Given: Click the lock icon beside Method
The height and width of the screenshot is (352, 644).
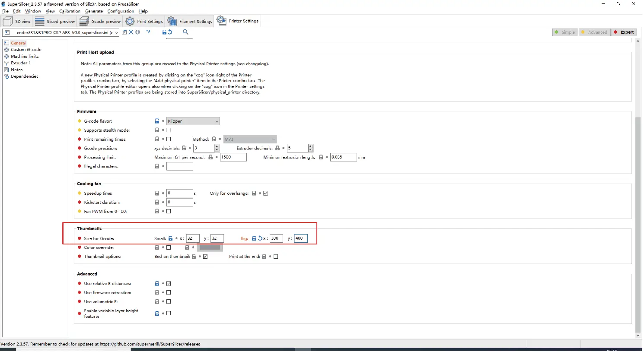Looking at the screenshot, I should (x=214, y=139).
